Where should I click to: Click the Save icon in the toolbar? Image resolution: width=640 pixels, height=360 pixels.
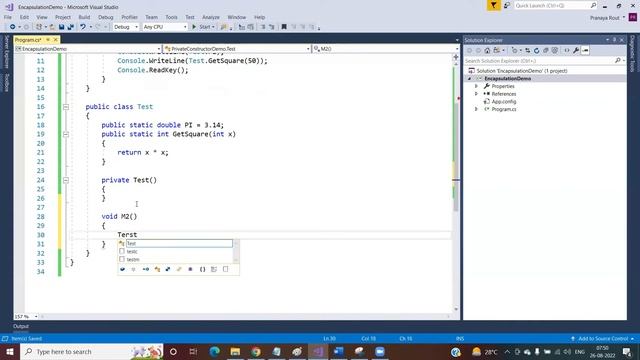tap(61, 27)
